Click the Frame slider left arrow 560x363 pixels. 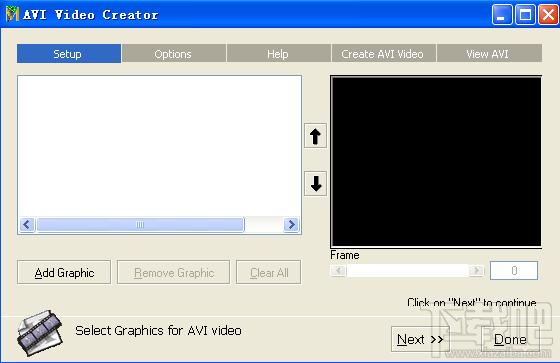click(x=338, y=270)
